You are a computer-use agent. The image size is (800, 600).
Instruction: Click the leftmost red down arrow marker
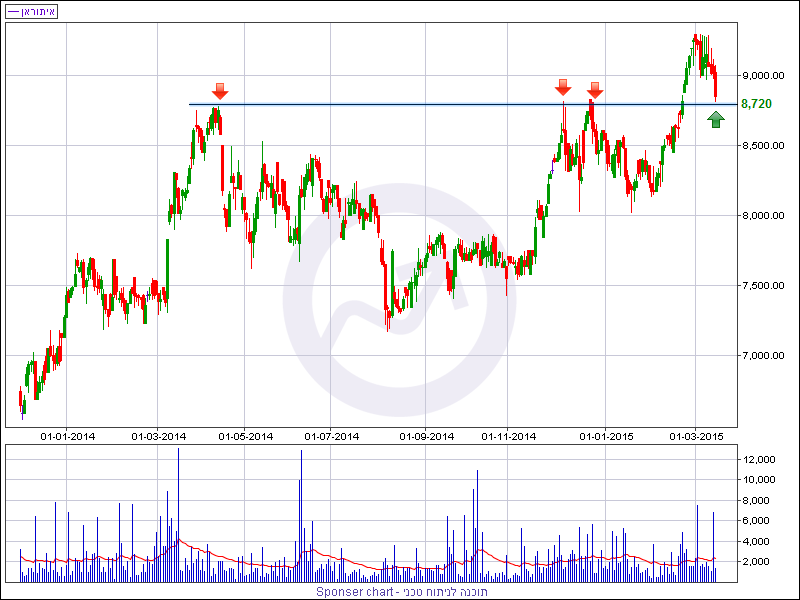(219, 92)
